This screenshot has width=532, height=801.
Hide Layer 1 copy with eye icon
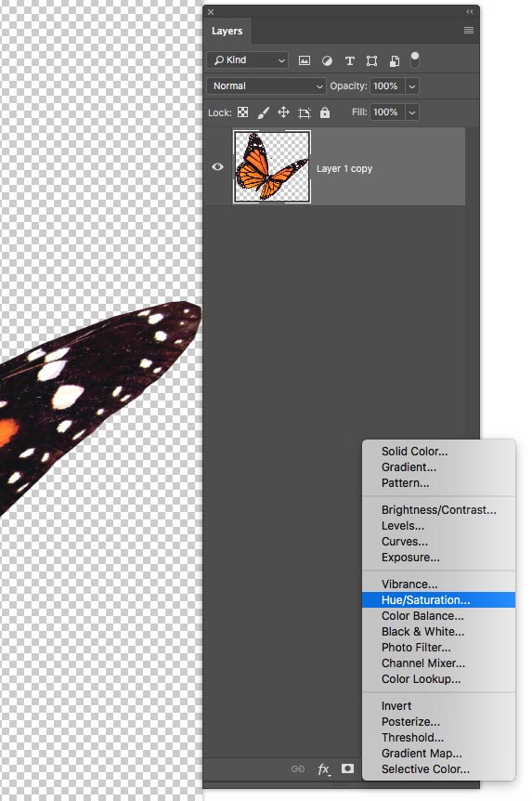217,166
